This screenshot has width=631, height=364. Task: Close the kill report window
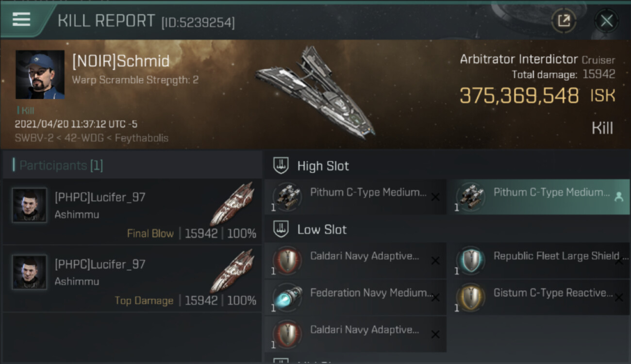[606, 21]
